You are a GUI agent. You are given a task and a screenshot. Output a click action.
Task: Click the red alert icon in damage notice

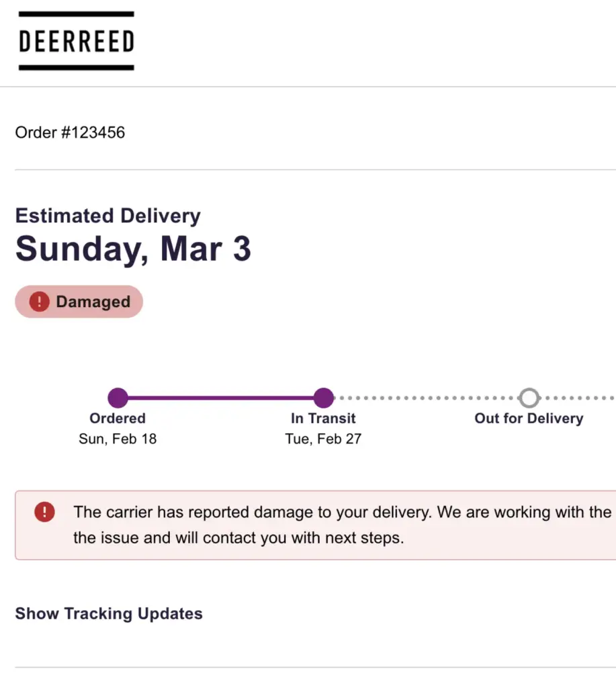(44, 513)
